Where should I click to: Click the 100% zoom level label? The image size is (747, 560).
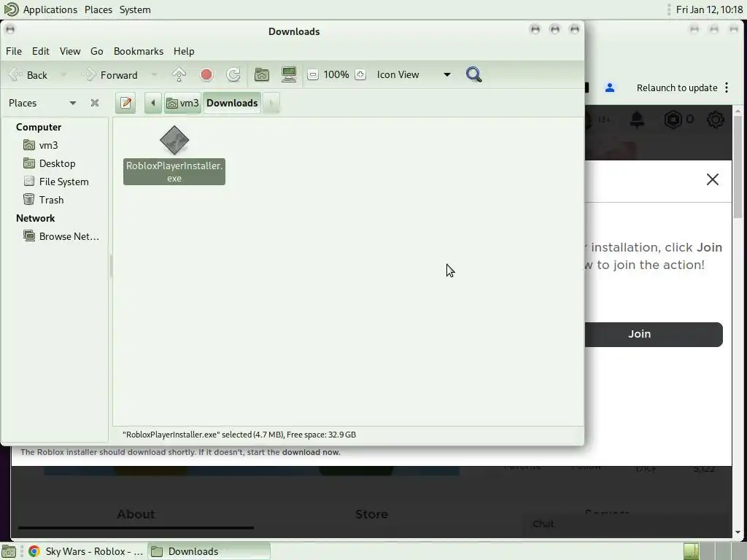pos(336,75)
